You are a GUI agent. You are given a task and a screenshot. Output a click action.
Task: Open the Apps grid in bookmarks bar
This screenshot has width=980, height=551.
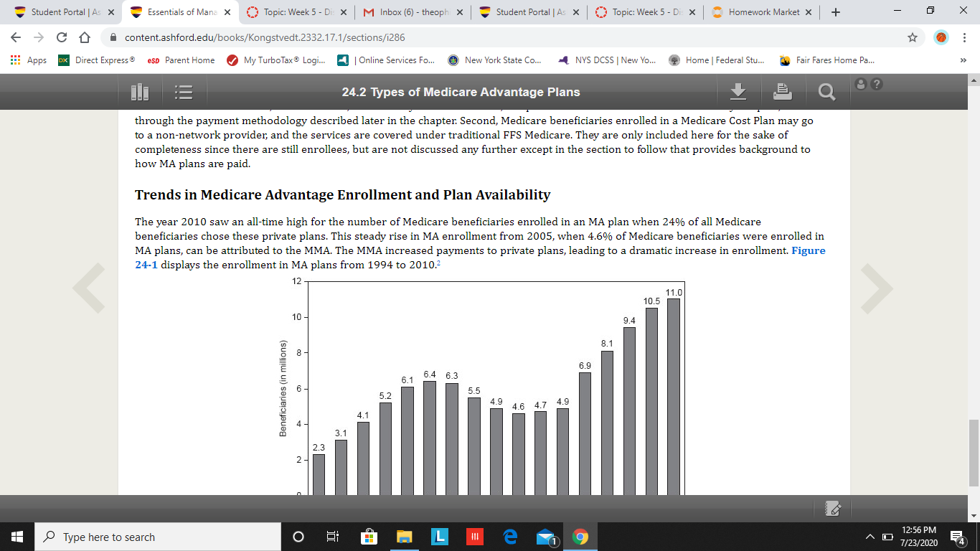click(x=28, y=60)
